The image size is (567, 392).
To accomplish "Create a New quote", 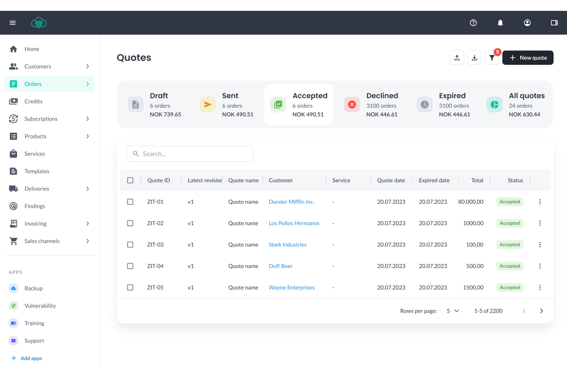I will (528, 58).
